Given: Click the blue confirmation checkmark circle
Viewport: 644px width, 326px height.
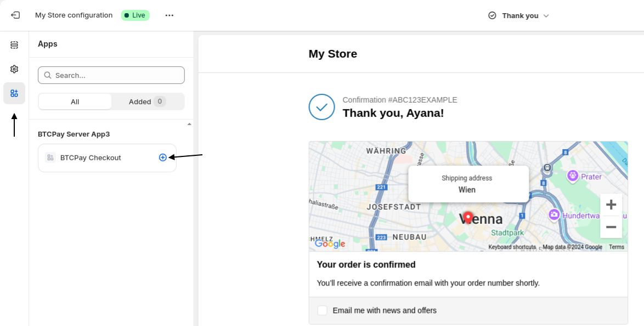Looking at the screenshot, I should [x=321, y=107].
